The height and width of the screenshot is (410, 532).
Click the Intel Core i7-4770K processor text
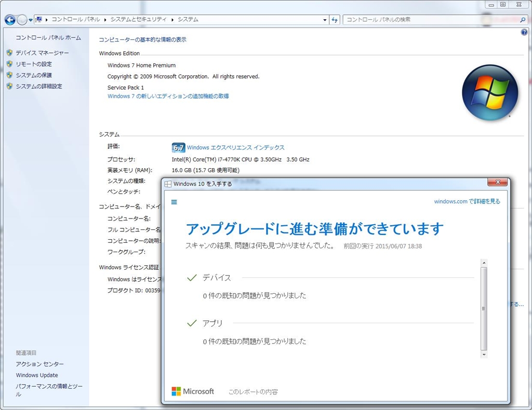pos(241,159)
